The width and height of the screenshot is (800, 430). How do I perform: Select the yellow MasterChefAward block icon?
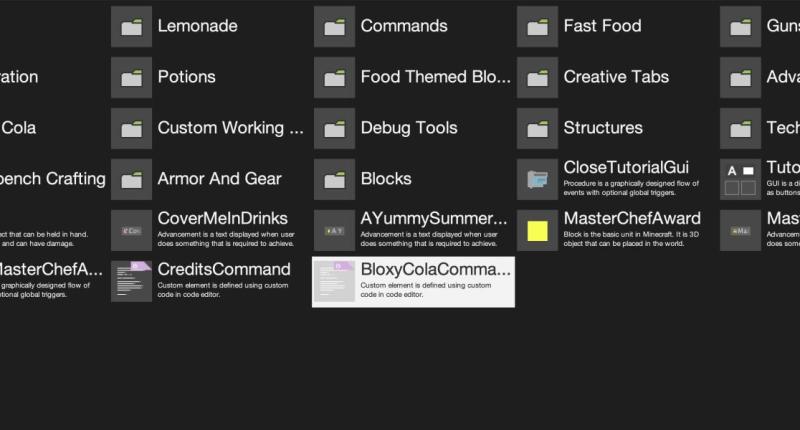(x=537, y=231)
